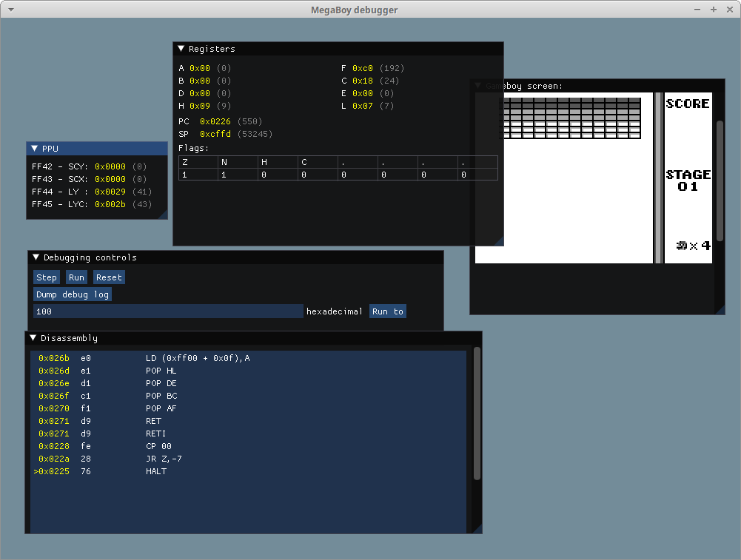
Task: Focus the hexadecimal address input field
Action: (168, 311)
